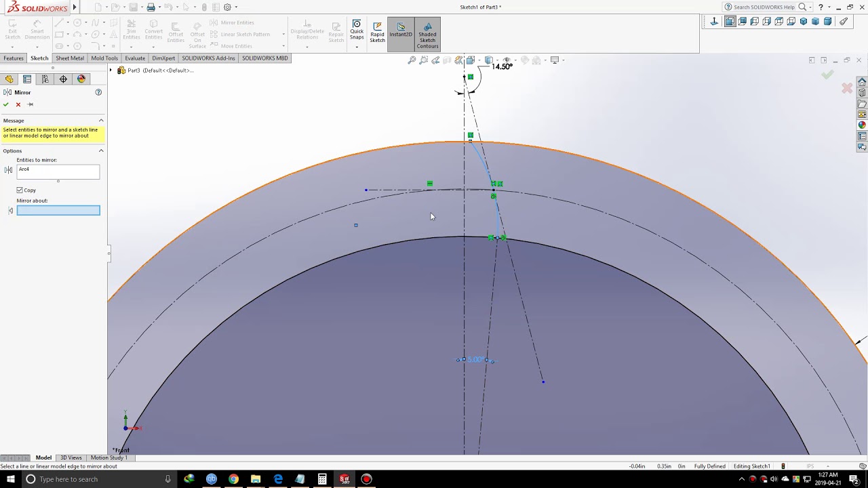Image resolution: width=868 pixels, height=488 pixels.
Task: Click the Entities to mirror list box
Action: coord(58,172)
